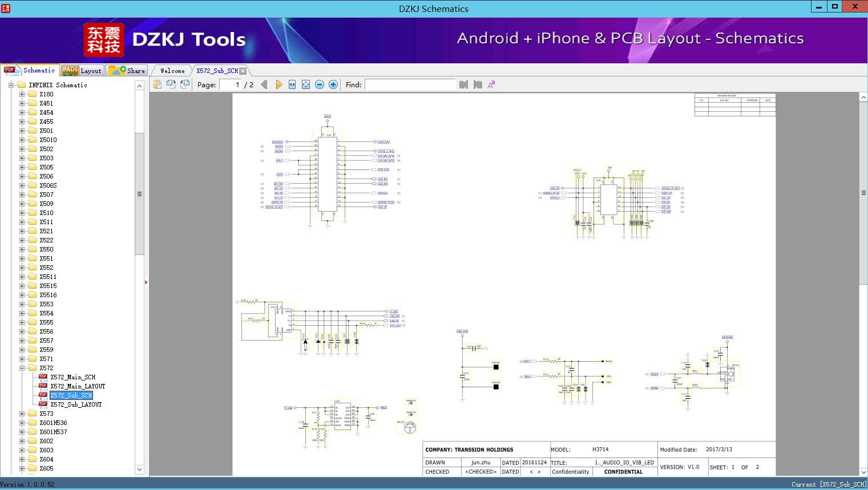Click PDF icon beside X572_Main_LAYOUT
Viewport: 868px width, 490px height.
point(43,386)
